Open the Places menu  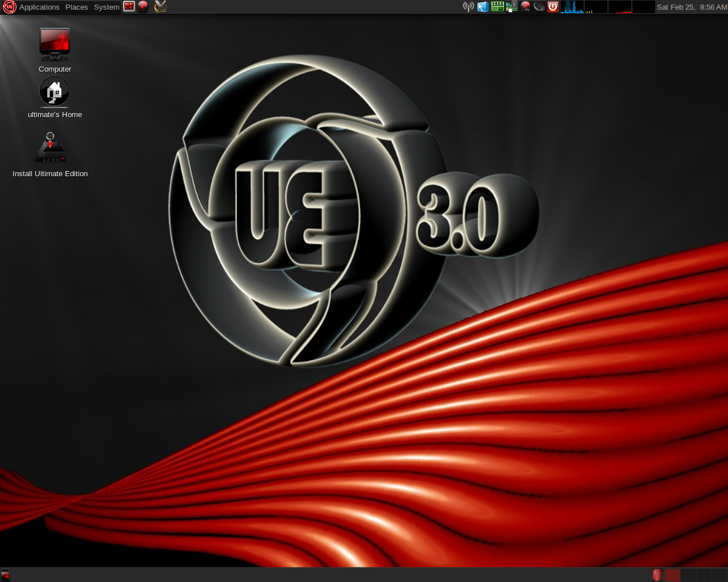pos(77,7)
